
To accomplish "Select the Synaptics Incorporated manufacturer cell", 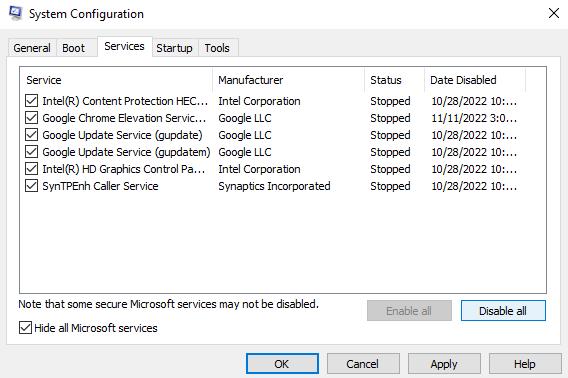I will [274, 186].
